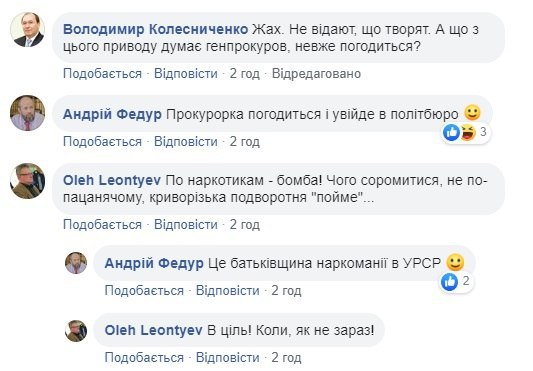Open the like reaction icon with count 3
This screenshot has width=533, height=371.
(x=451, y=133)
